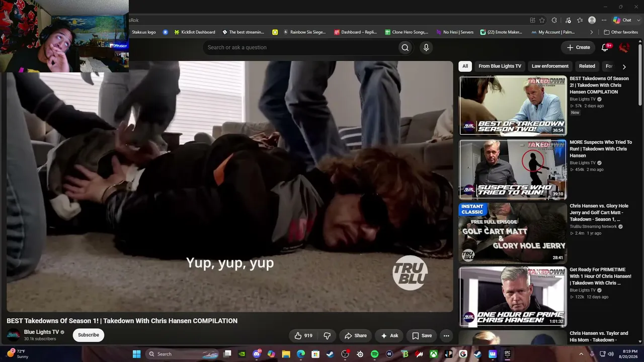Open browser profile icon
Screen dimensions: 644x362
coord(592,20)
